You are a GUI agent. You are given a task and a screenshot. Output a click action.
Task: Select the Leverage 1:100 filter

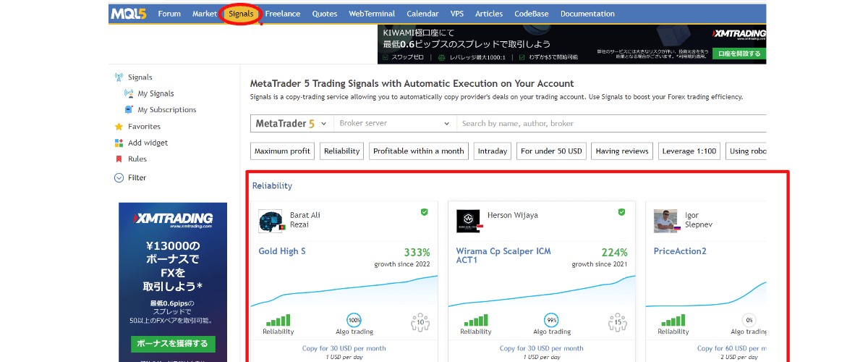pyautogui.click(x=689, y=151)
